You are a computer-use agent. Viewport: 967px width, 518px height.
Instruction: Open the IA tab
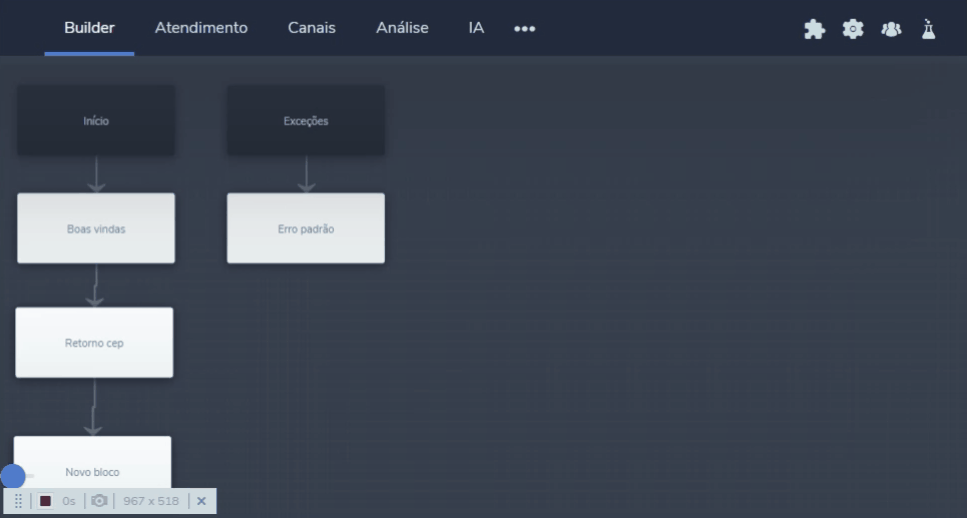tap(476, 28)
